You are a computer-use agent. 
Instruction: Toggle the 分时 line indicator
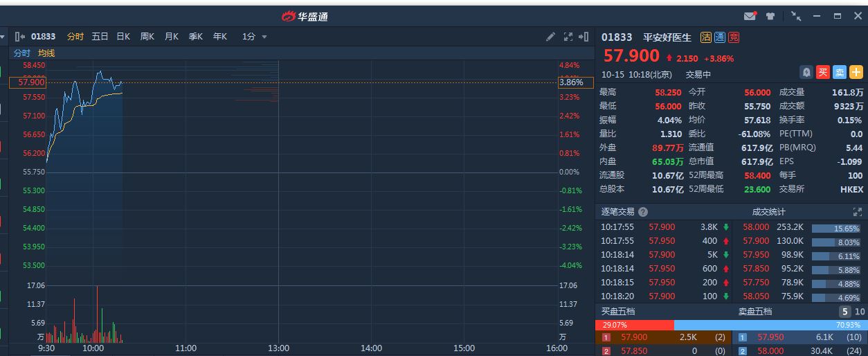tap(22, 53)
